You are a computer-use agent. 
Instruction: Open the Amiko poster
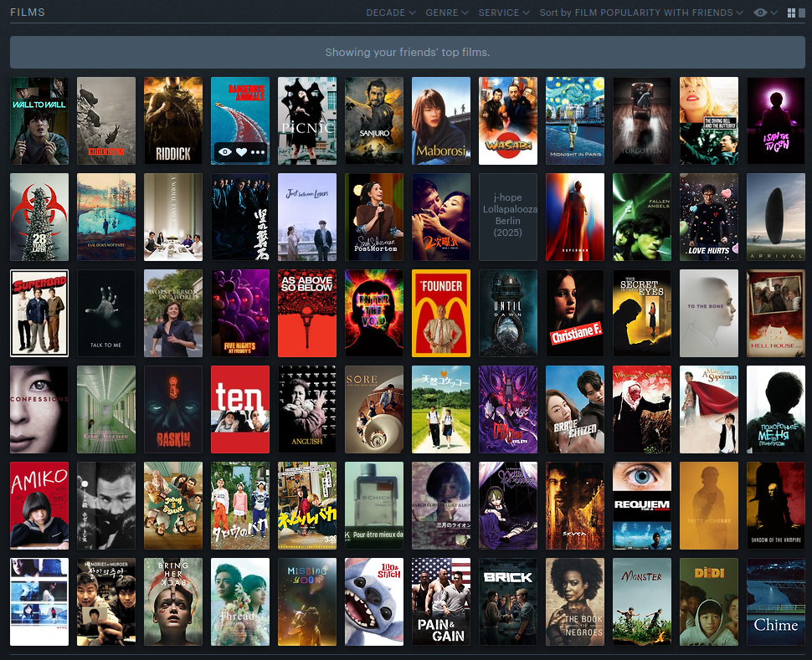tap(39, 506)
